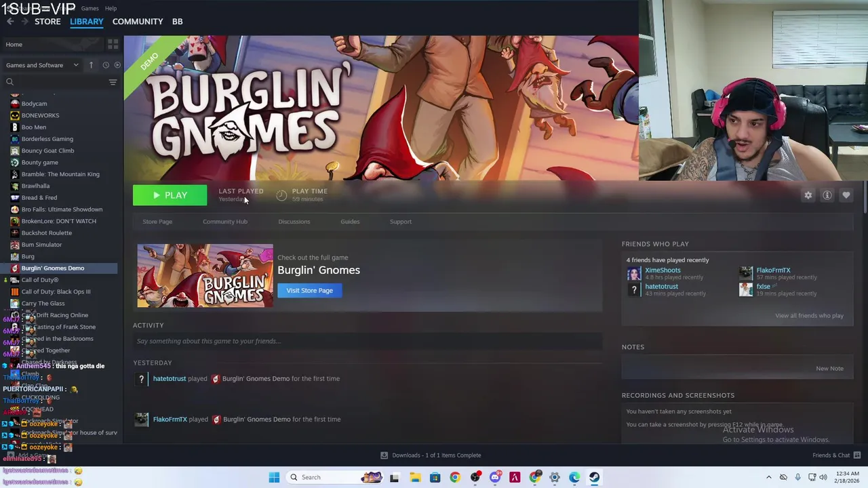Switch to collections grid view icon

pyautogui.click(x=113, y=45)
